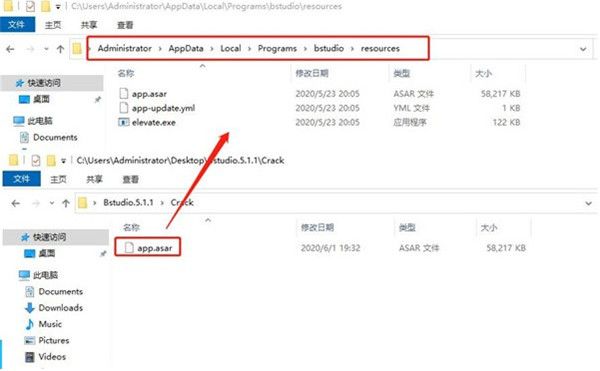Go up one folder in resources window

pos(60,49)
